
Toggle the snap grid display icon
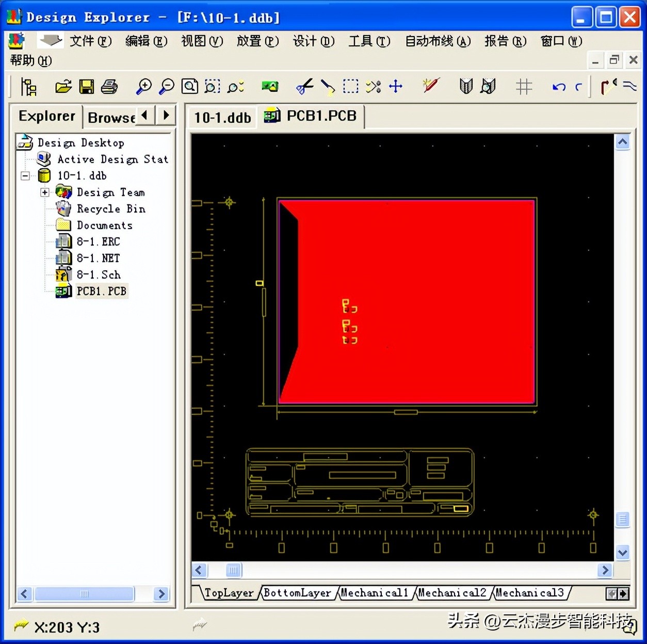pos(524,86)
